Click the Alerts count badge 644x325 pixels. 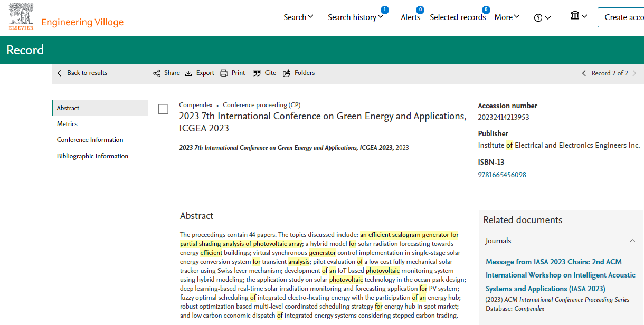420,10
